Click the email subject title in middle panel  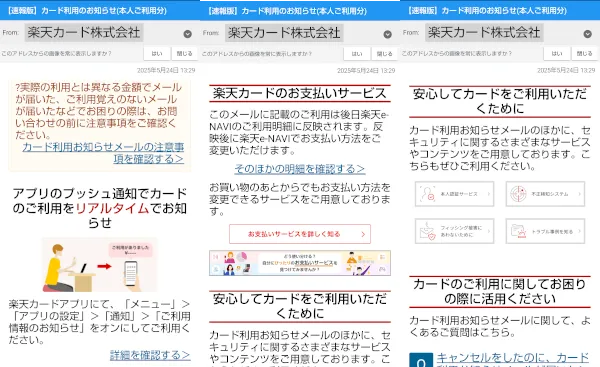287,10
